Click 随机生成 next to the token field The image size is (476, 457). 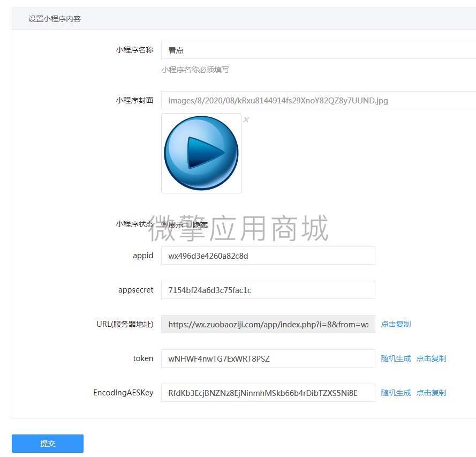[396, 358]
